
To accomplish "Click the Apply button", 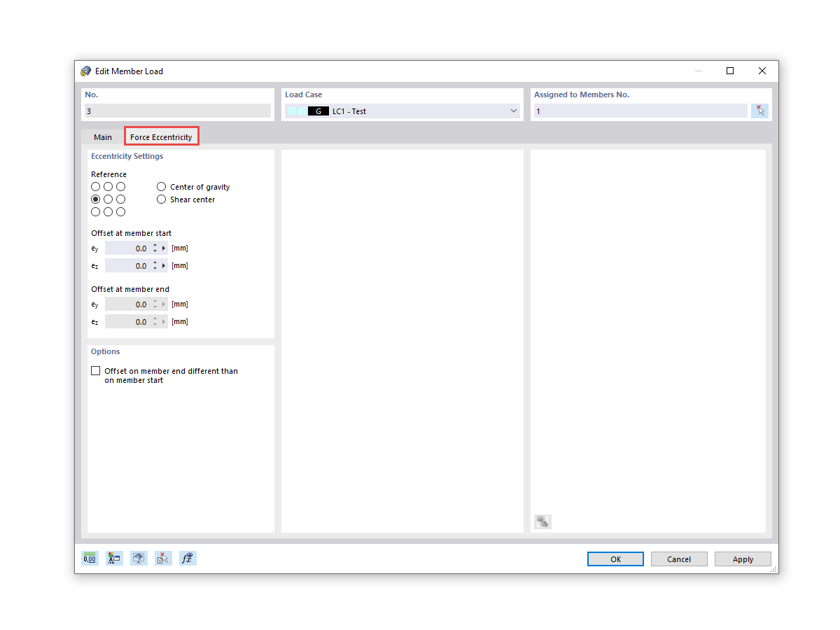I will (743, 559).
